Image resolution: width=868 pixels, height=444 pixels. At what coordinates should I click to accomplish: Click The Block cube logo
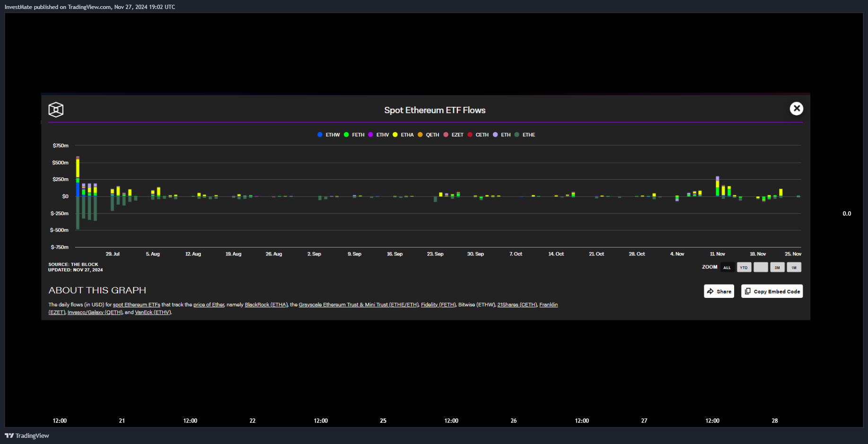click(56, 110)
